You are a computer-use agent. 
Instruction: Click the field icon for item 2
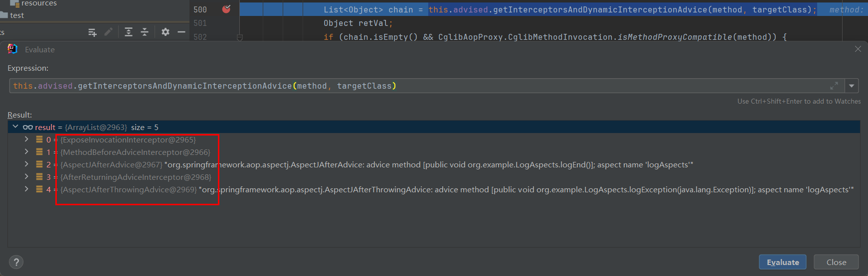pyautogui.click(x=39, y=164)
